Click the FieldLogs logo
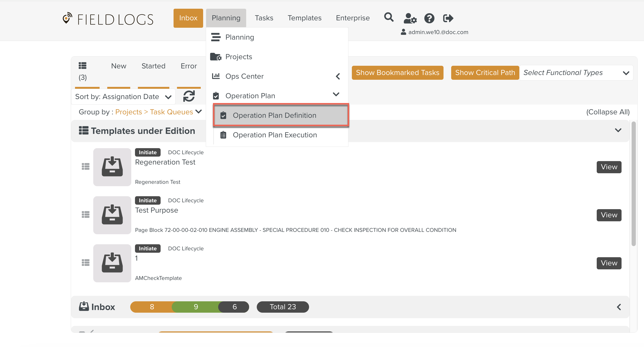The width and height of the screenshot is (644, 347). pos(108,19)
